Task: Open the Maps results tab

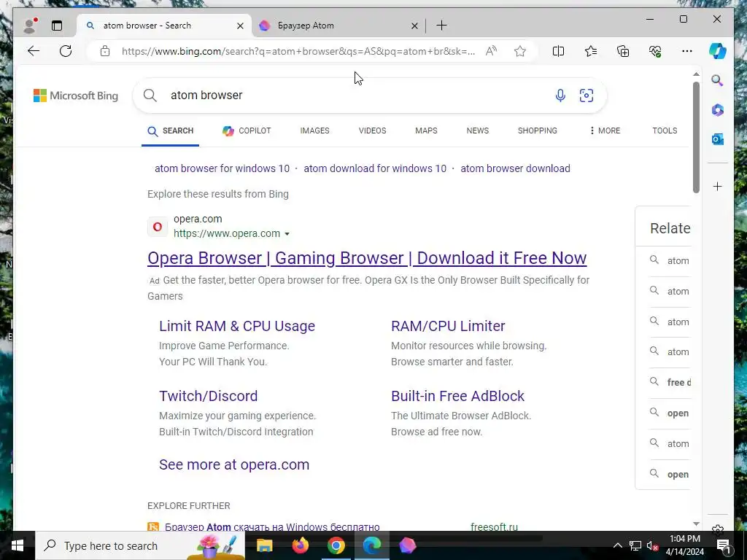Action: (426, 131)
